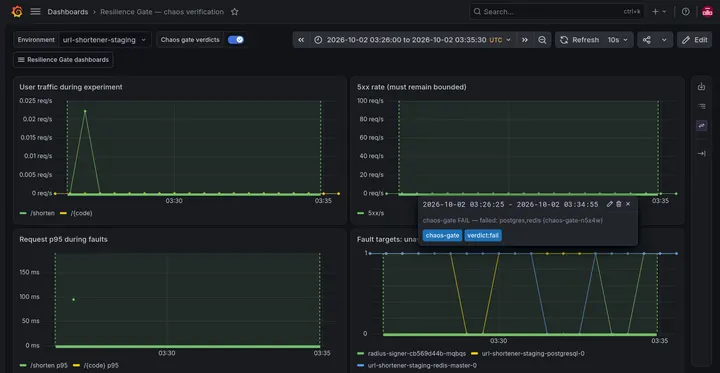Click blue swatch for redis-master-0 legend
Image resolution: width=720 pixels, height=373 pixels.
[360, 366]
